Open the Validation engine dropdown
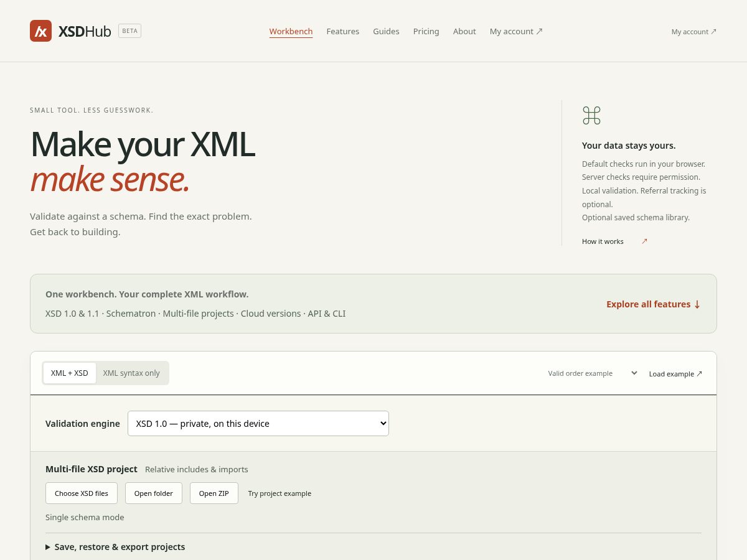The image size is (747, 560). click(x=258, y=424)
